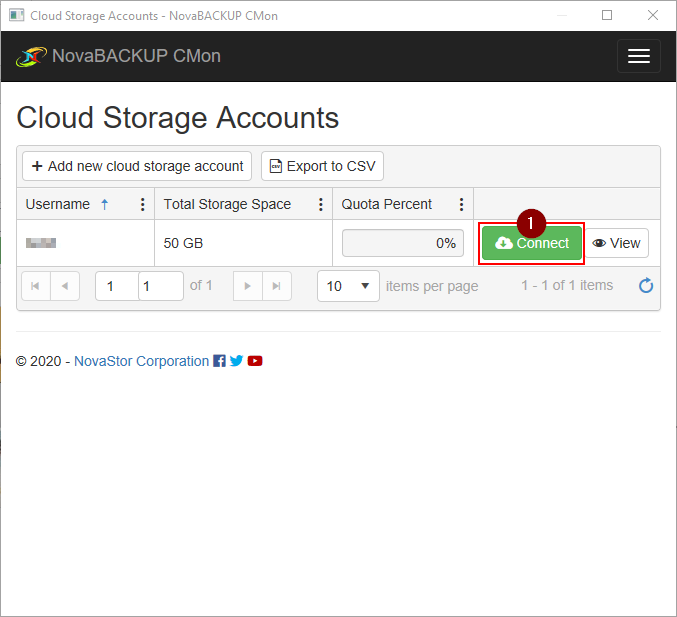
Task: Minimize the CMon window
Action: (x=562, y=15)
